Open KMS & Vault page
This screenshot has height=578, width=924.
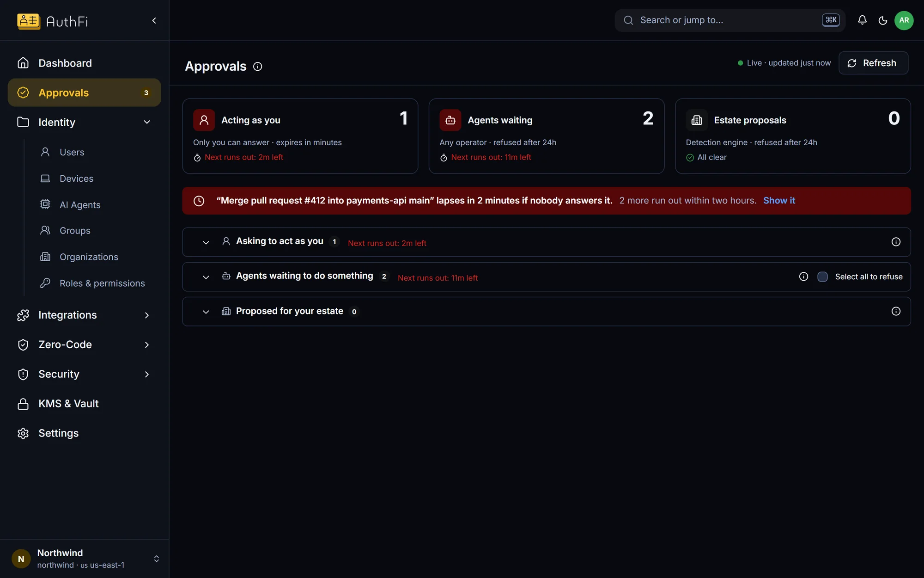pos(85,404)
